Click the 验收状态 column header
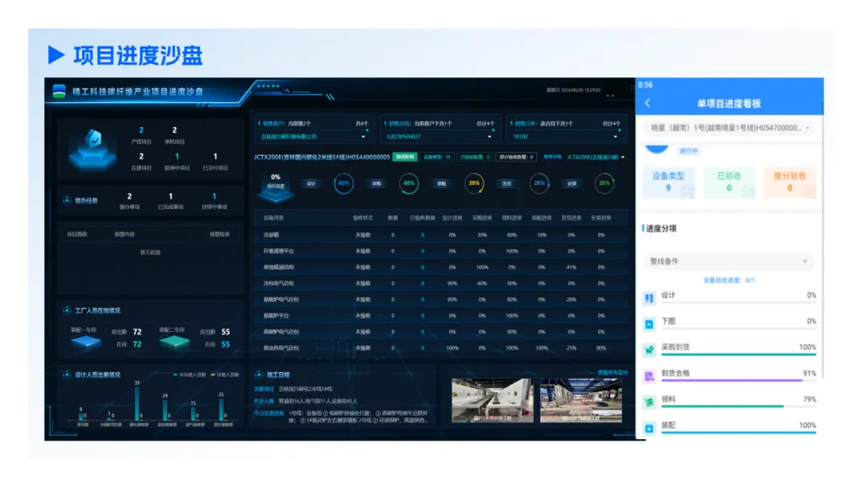 click(x=362, y=218)
